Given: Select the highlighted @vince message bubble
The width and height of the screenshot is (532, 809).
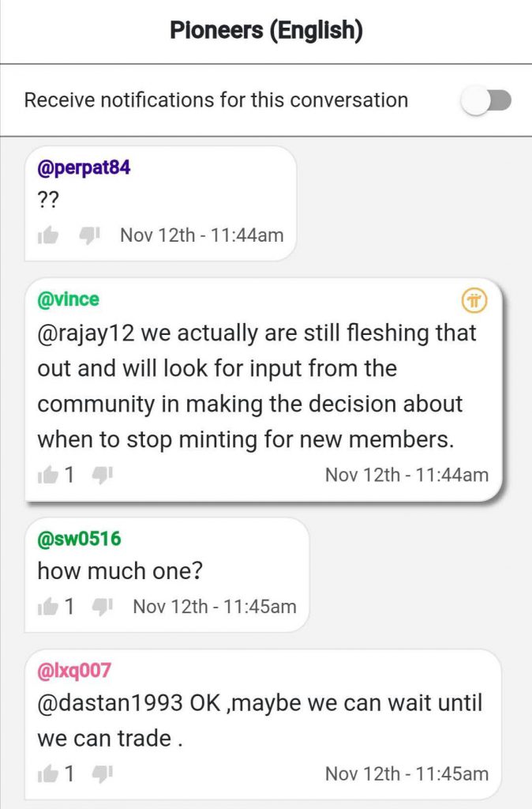Looking at the screenshot, I should point(263,389).
